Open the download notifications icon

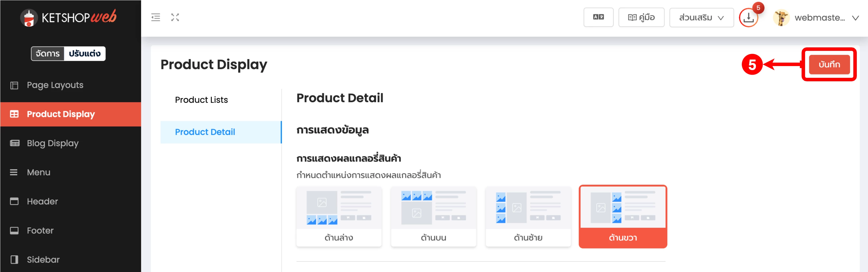(x=748, y=18)
